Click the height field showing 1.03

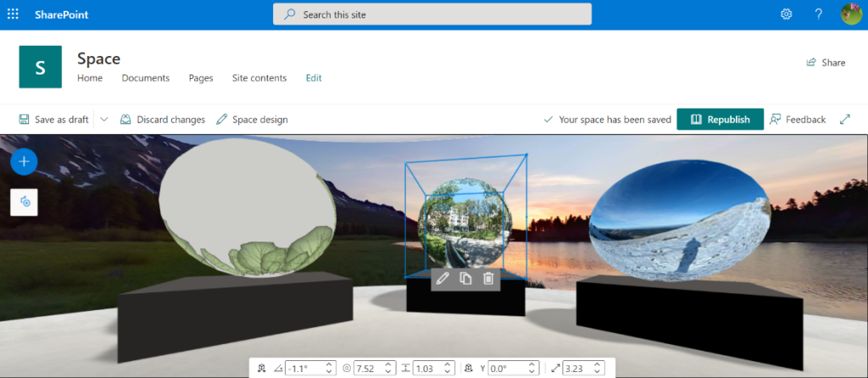(434, 368)
